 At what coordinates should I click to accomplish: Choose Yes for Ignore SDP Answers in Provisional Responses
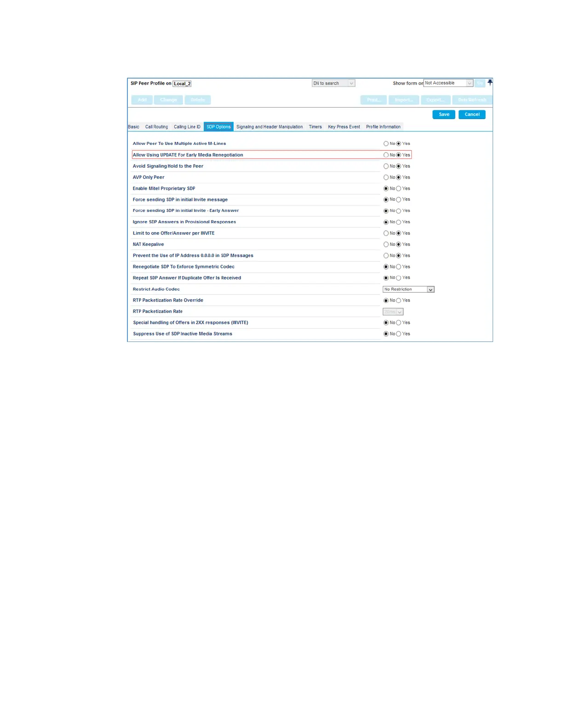(x=399, y=222)
